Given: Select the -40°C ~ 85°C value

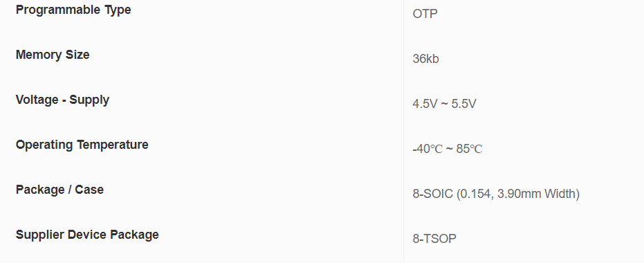Looking at the screenshot, I should click(448, 149).
